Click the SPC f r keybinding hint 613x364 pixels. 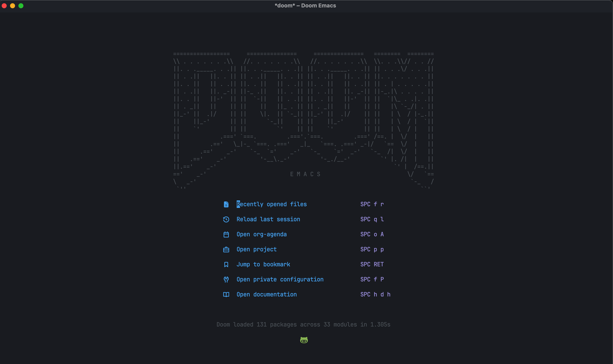(x=372, y=204)
